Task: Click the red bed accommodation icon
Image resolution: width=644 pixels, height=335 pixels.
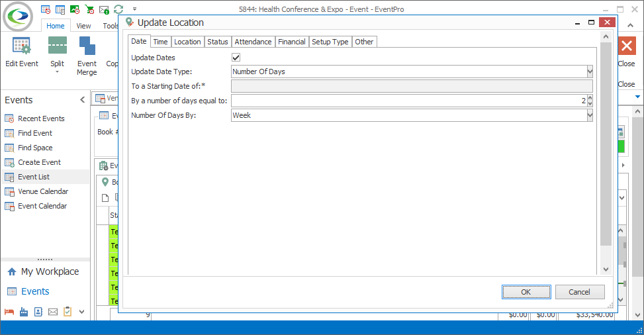Action: (x=9, y=312)
